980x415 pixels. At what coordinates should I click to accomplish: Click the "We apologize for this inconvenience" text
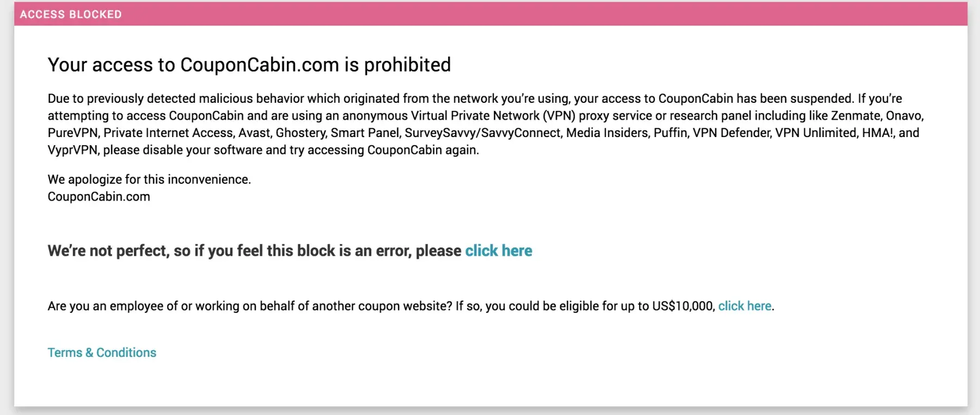click(149, 179)
